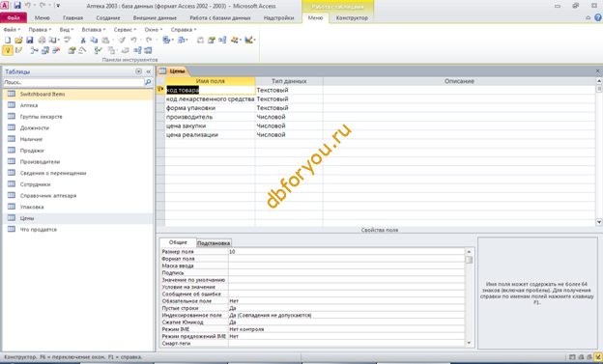The image size is (603, 364).
Task: Collapse the navigation pane with double chevron
Action: pos(149,71)
